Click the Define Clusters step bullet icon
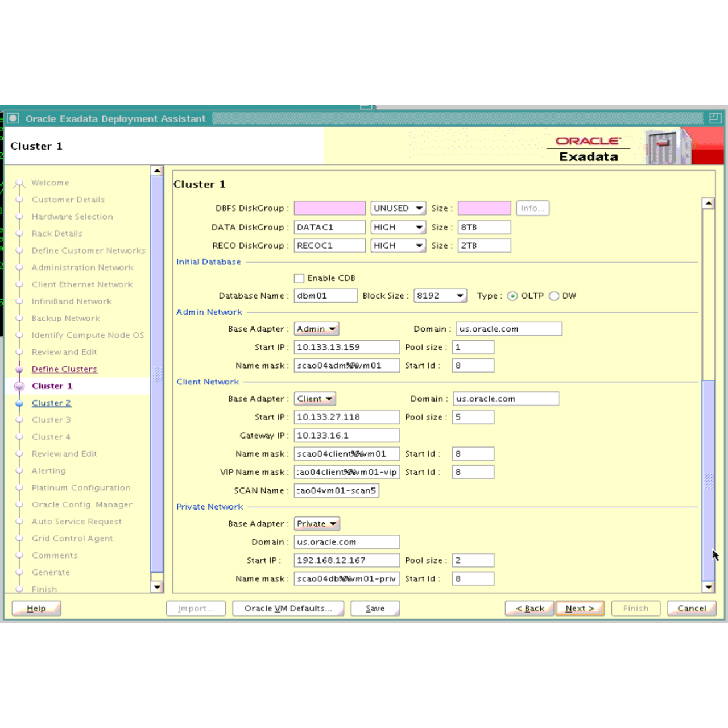Image resolution: width=728 pixels, height=728 pixels. coord(19,369)
